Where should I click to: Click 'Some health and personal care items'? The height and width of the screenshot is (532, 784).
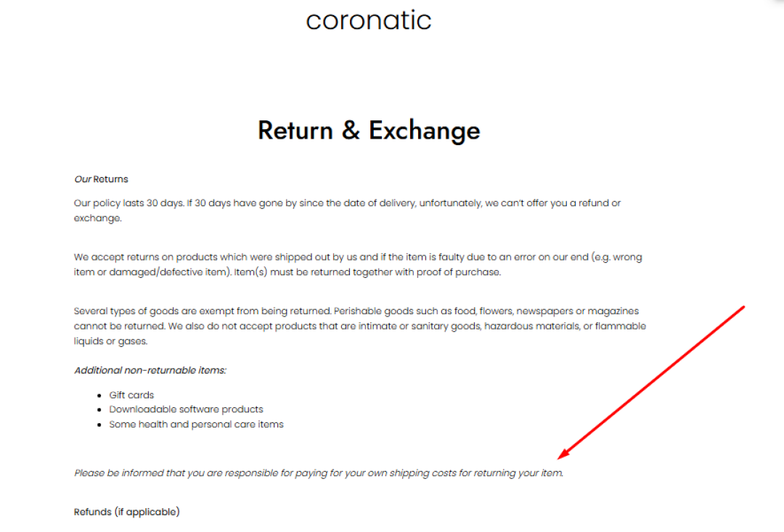(196, 425)
